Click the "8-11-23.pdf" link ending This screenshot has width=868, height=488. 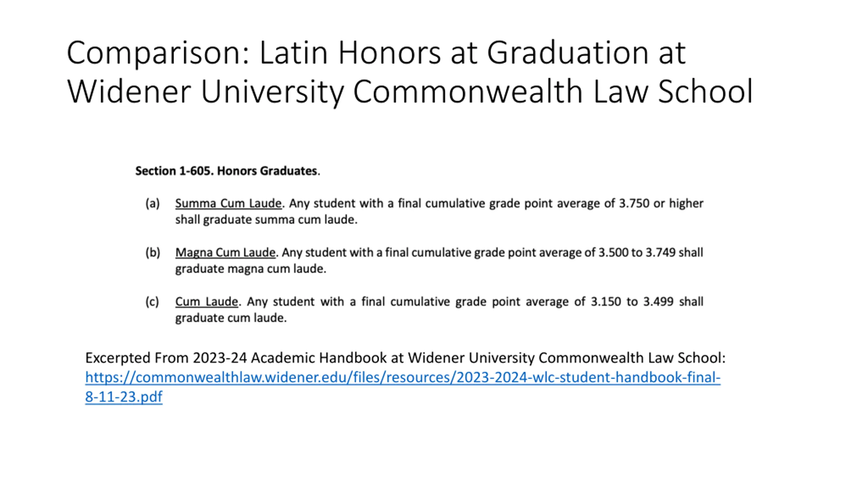[124, 396]
